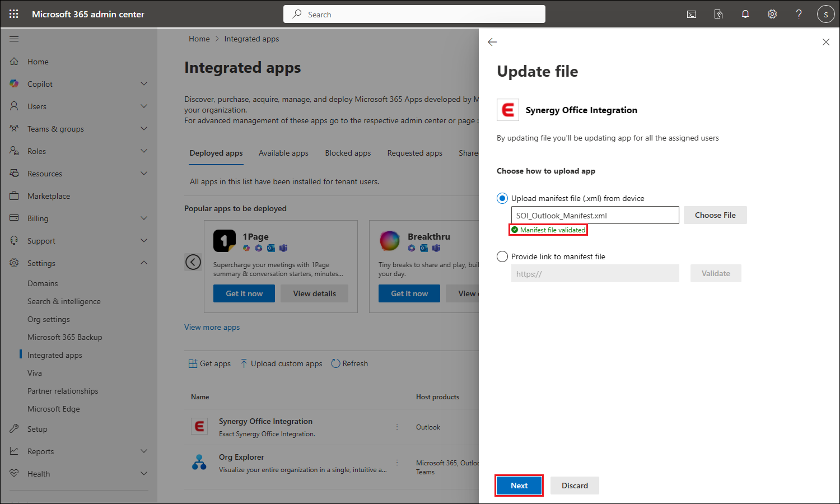
Task: Click the back arrow in Update file panel
Action: click(492, 42)
